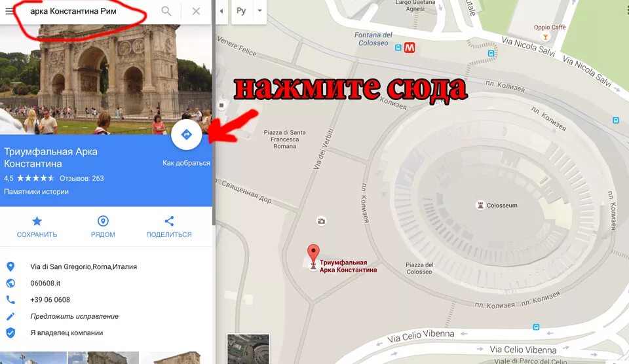Screen dimensions: 629x364
Task: Click the blue directions arrow button
Action: pyautogui.click(x=186, y=135)
